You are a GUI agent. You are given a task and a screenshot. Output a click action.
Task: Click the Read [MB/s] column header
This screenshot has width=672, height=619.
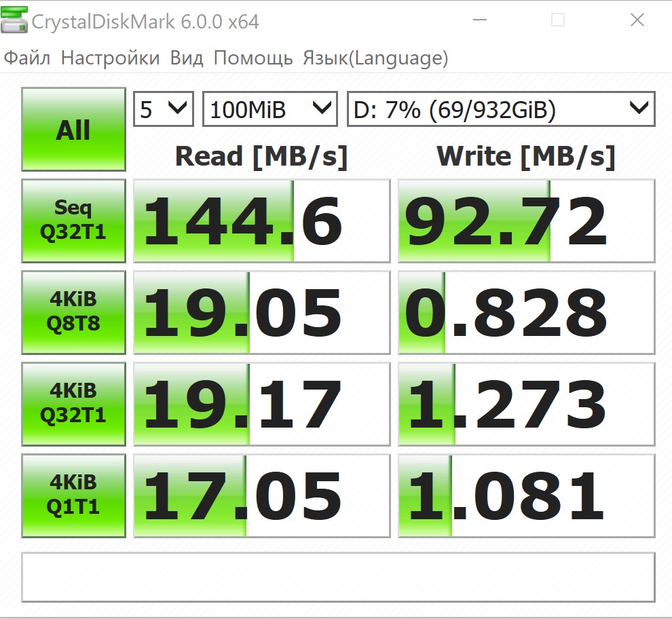[261, 157]
